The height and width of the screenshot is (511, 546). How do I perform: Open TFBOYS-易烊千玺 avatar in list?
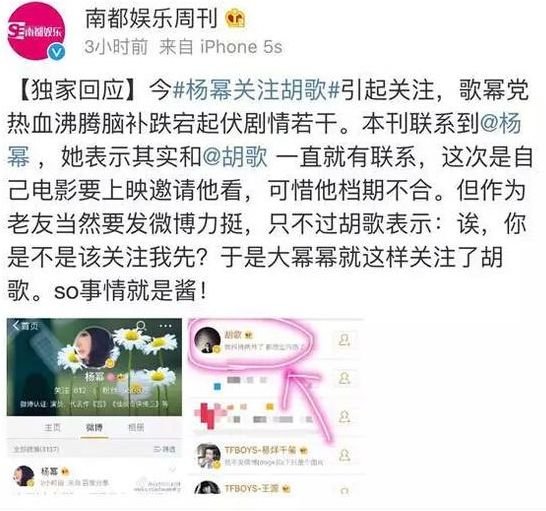[x=208, y=456]
